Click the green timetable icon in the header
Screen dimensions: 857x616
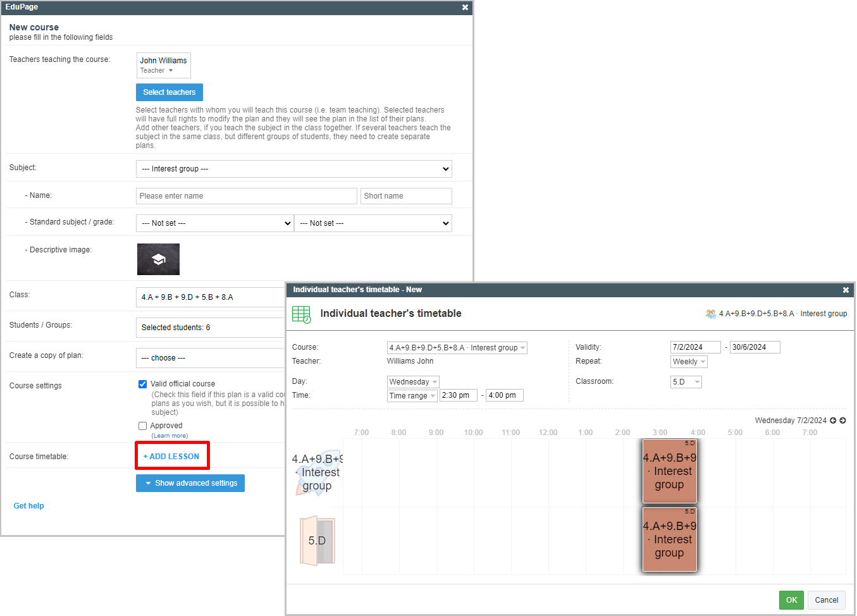coord(302,314)
